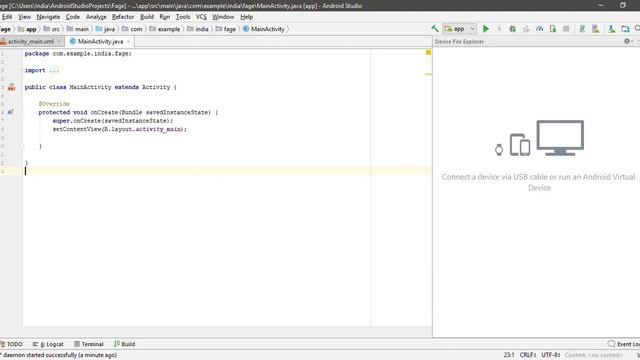Click the override gutter icon beside onCreate
This screenshot has width=640, height=360.
point(11,112)
